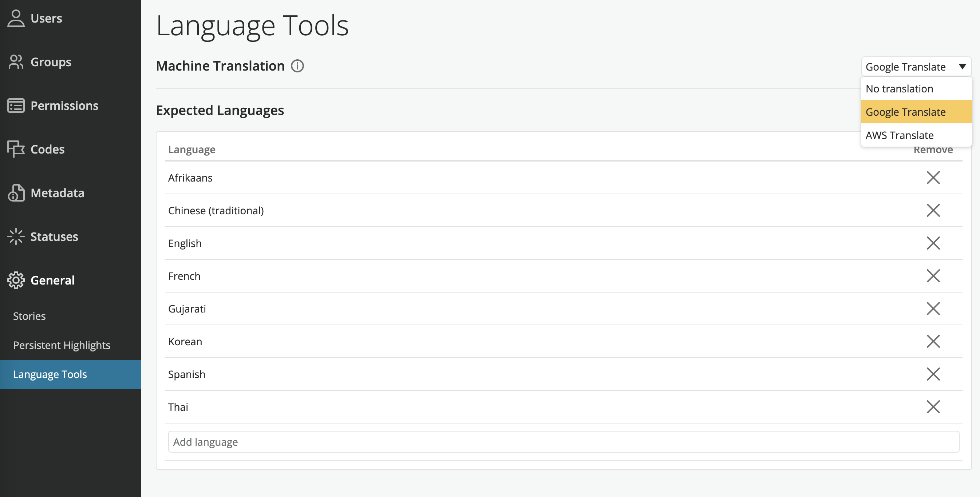This screenshot has width=980, height=497.
Task: Choose Google Translate in the dropdown list
Action: (x=916, y=112)
